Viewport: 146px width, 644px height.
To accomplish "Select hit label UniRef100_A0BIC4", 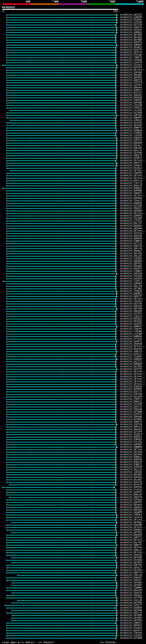I will coord(131,352).
